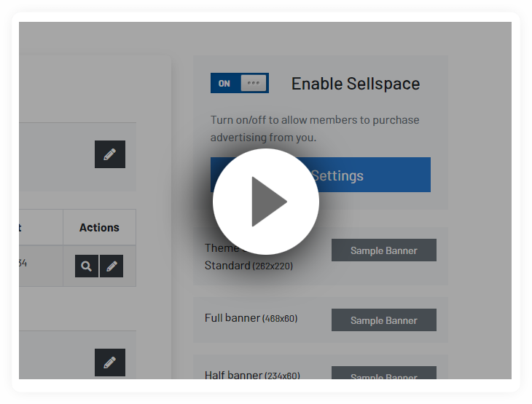The height and width of the screenshot is (404, 532).
Task: Click the pencil edit icon above the table
Action: (x=109, y=154)
